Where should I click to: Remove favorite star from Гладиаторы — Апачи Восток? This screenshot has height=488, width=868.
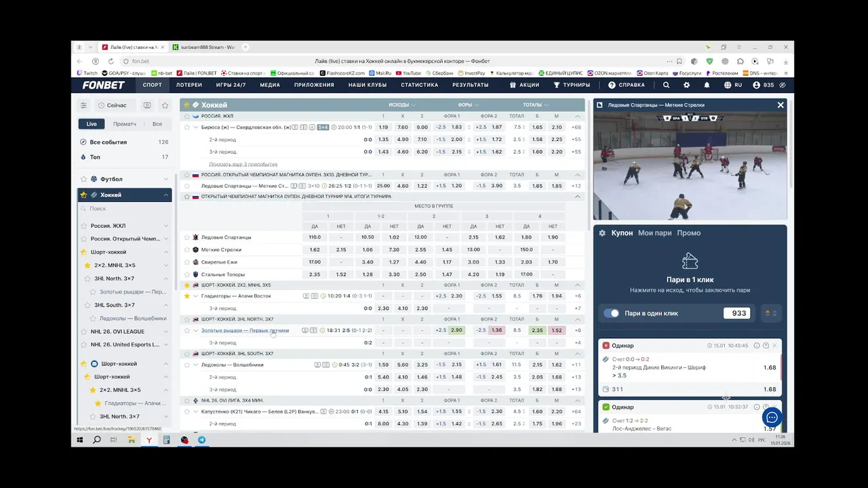coord(187,296)
